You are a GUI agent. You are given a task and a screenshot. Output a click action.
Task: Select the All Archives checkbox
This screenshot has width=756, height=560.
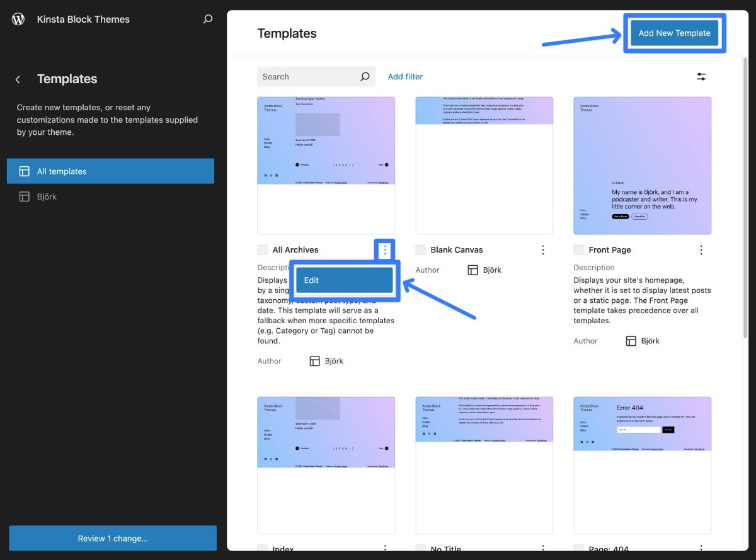tap(263, 250)
